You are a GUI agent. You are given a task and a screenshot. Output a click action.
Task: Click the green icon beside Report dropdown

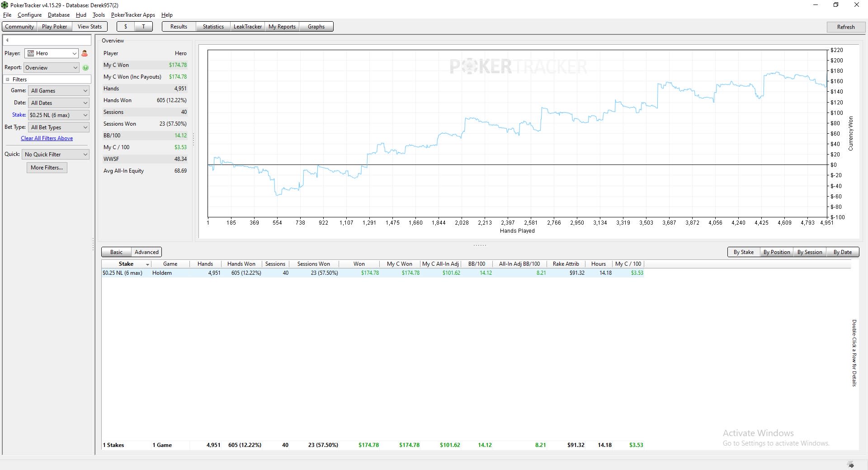(x=85, y=68)
